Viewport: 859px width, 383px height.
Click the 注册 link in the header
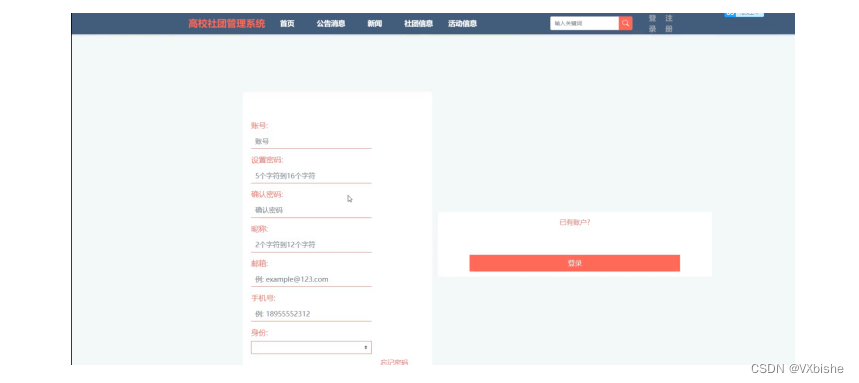click(x=669, y=24)
